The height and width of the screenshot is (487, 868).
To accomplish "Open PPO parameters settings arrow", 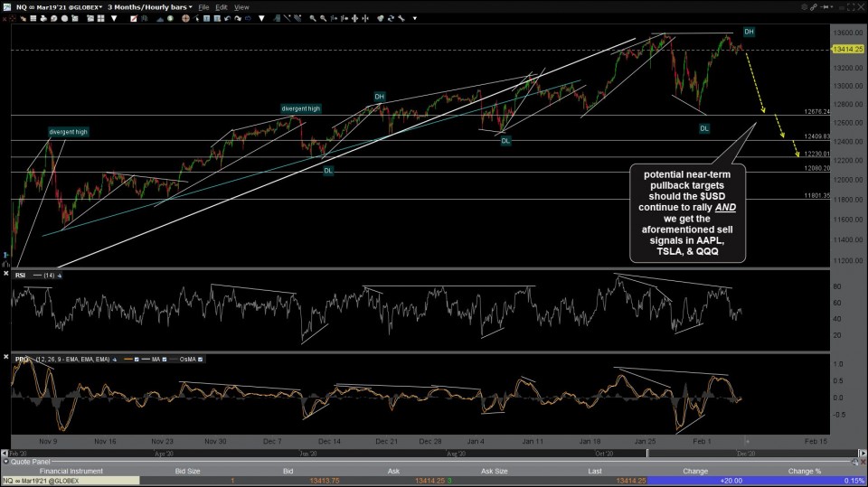I will (x=115, y=360).
